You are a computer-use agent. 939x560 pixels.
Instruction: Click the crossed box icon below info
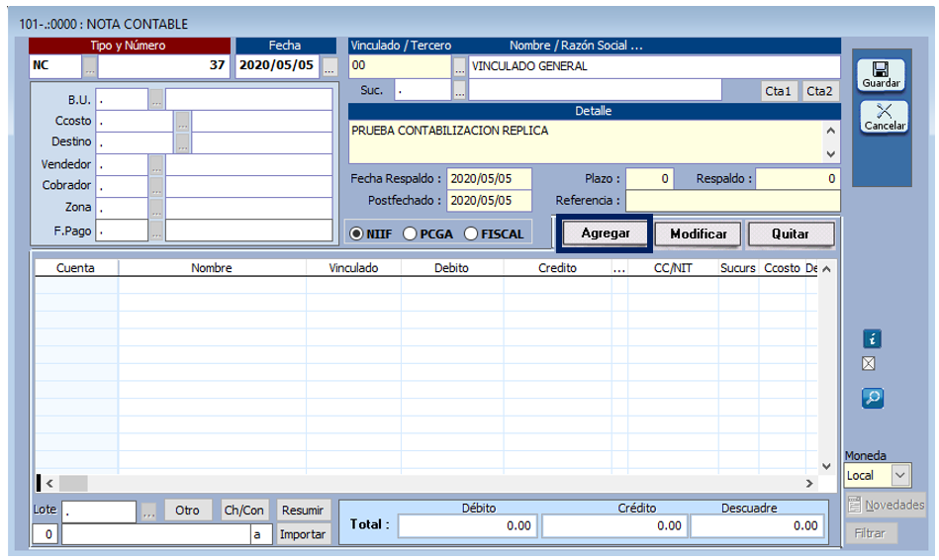pos(869,363)
